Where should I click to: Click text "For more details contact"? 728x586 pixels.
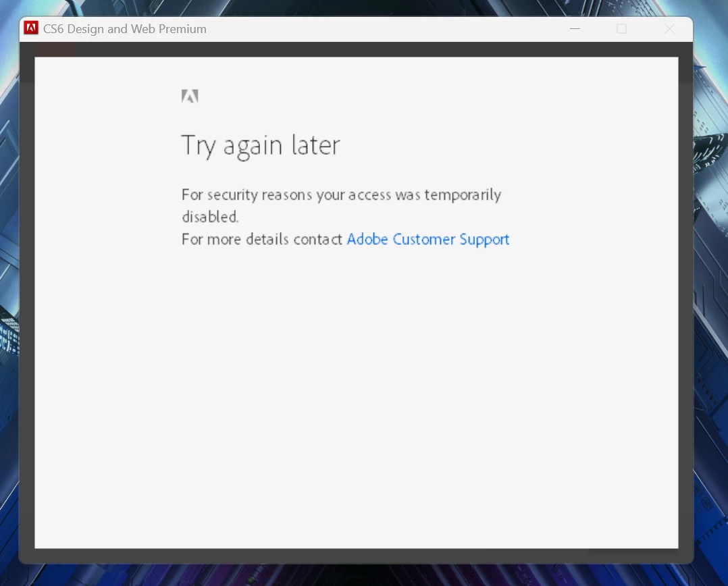pyautogui.click(x=262, y=240)
